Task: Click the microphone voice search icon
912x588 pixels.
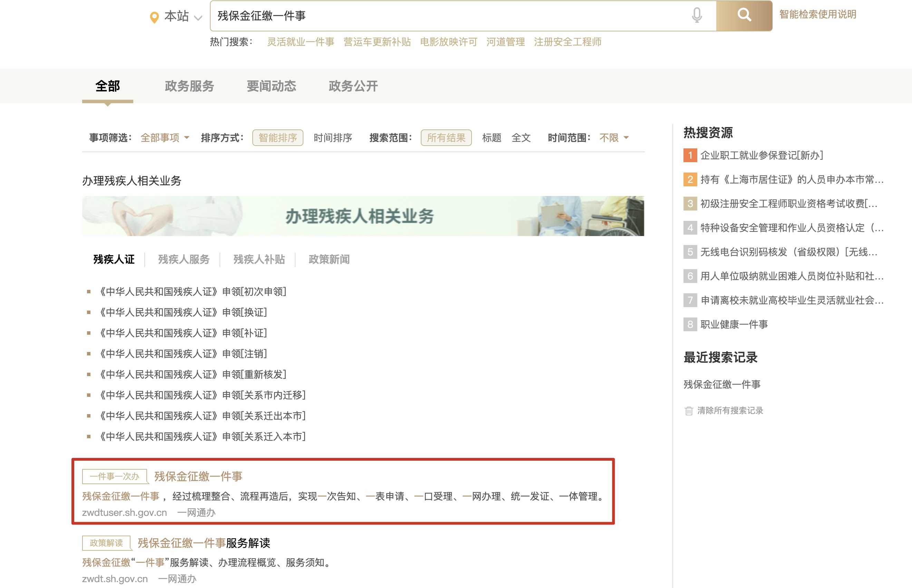Action: [697, 15]
